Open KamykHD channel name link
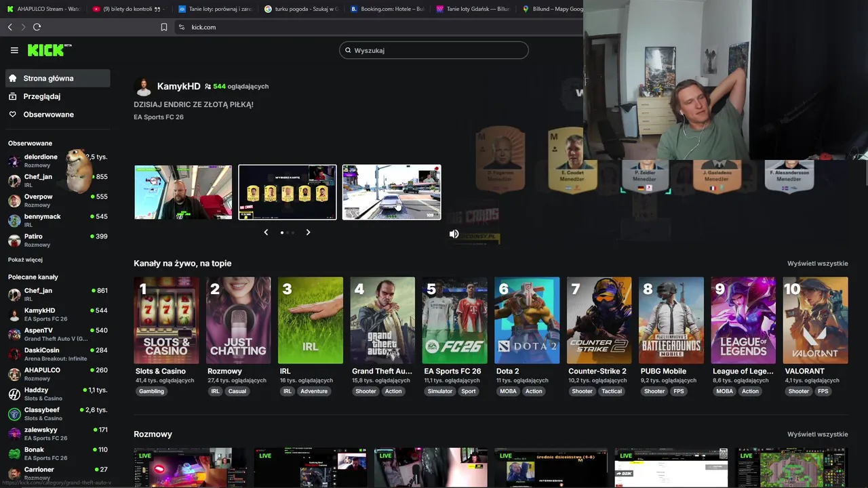 point(178,86)
